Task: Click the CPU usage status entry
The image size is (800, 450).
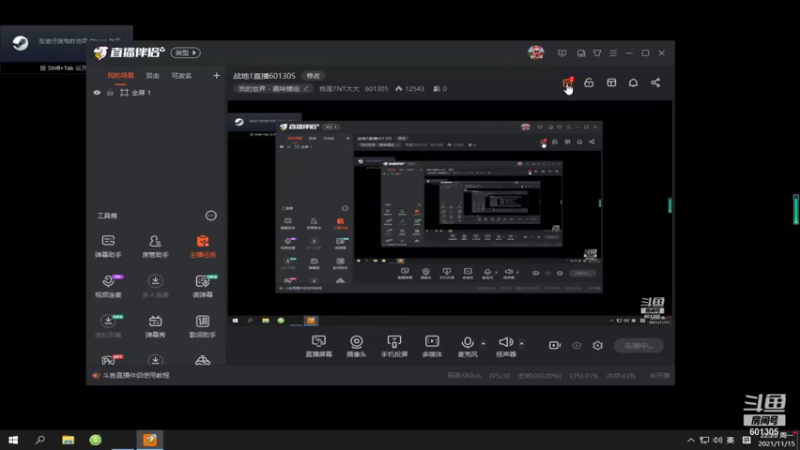Action: point(584,376)
